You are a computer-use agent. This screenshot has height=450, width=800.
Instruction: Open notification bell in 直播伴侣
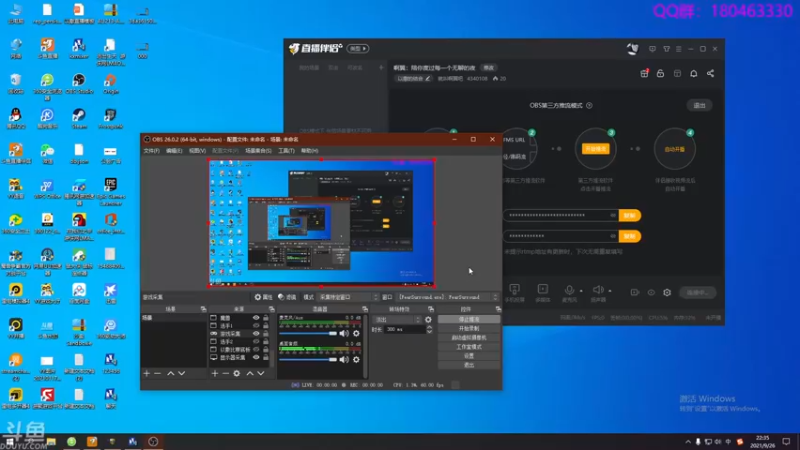coord(694,73)
